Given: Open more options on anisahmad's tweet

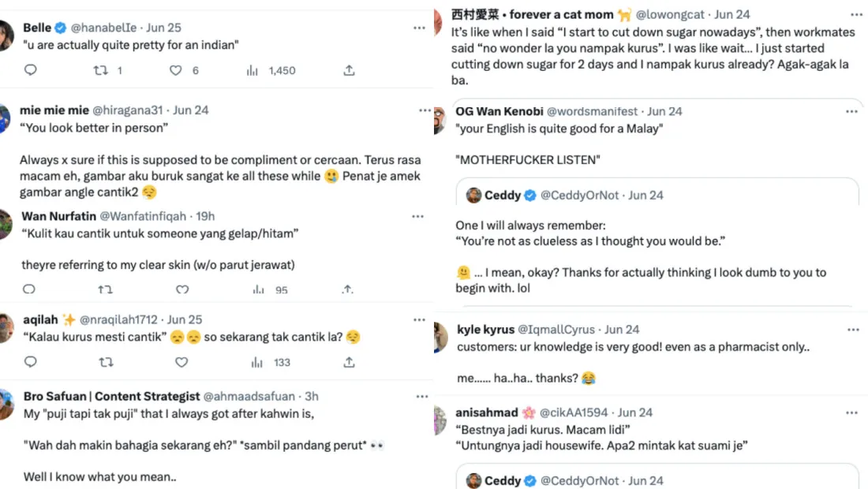Looking at the screenshot, I should (x=851, y=412).
